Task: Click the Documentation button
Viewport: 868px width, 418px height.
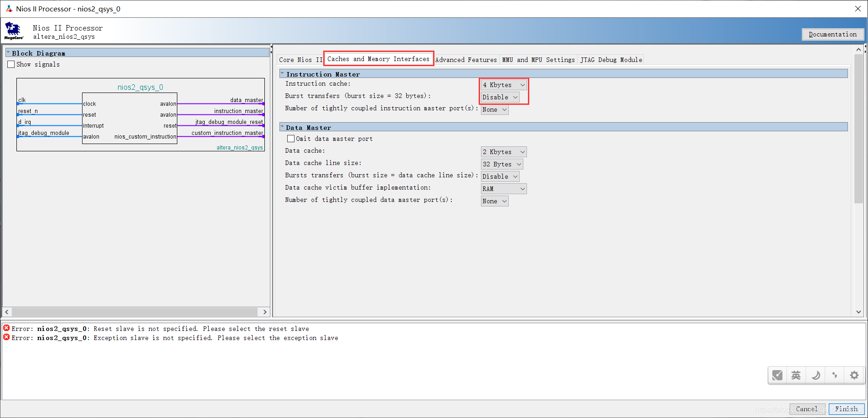Action: [x=832, y=34]
